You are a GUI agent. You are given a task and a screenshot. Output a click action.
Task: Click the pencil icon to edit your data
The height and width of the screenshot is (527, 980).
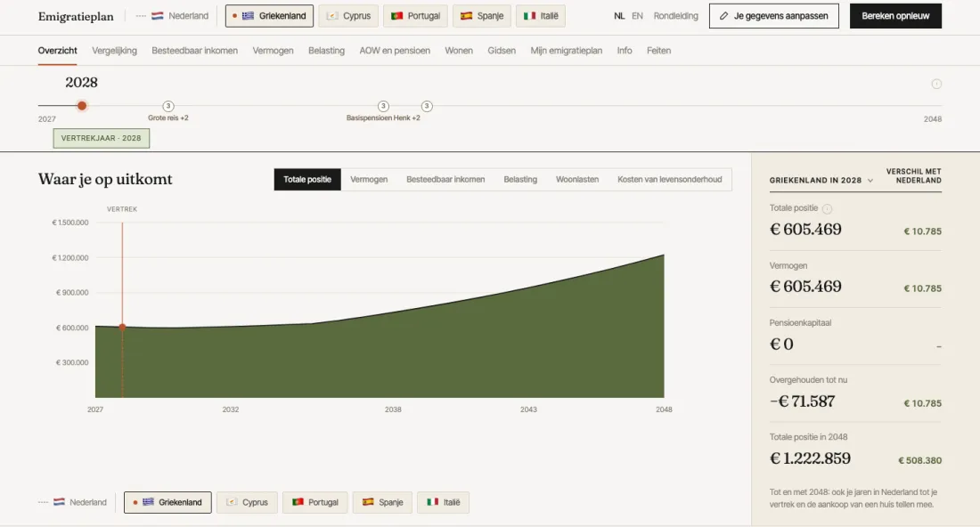[723, 16]
